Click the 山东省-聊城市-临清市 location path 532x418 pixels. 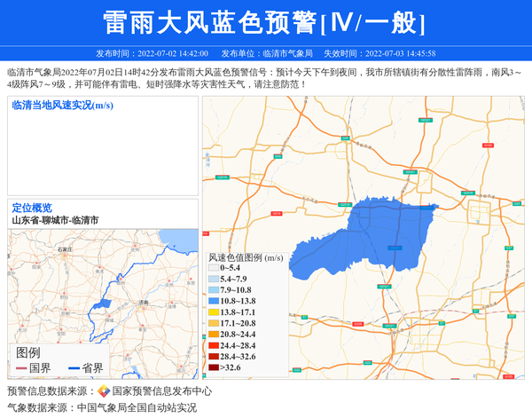pyautogui.click(x=55, y=220)
